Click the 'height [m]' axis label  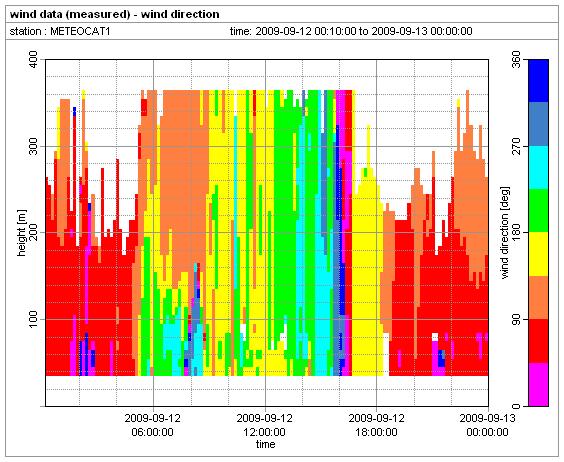22,233
